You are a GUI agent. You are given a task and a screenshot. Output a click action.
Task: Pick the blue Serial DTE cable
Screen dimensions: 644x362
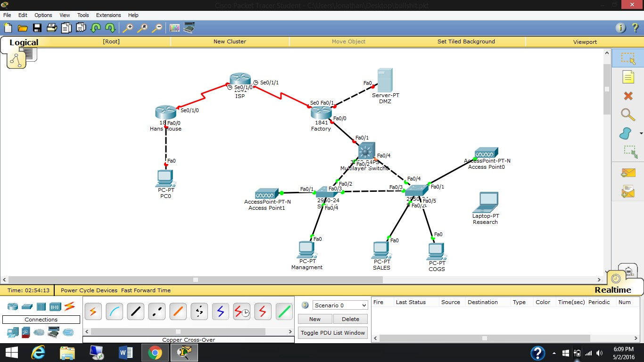click(x=220, y=312)
